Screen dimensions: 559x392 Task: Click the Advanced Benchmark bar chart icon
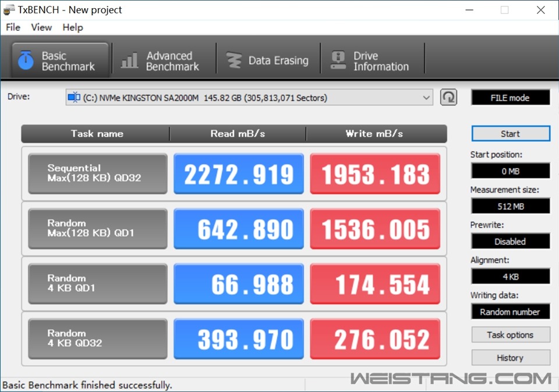point(129,60)
